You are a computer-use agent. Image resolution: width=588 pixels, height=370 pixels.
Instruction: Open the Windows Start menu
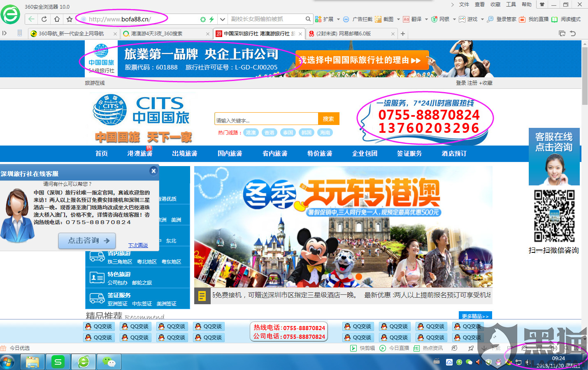pyautogui.click(x=7, y=362)
